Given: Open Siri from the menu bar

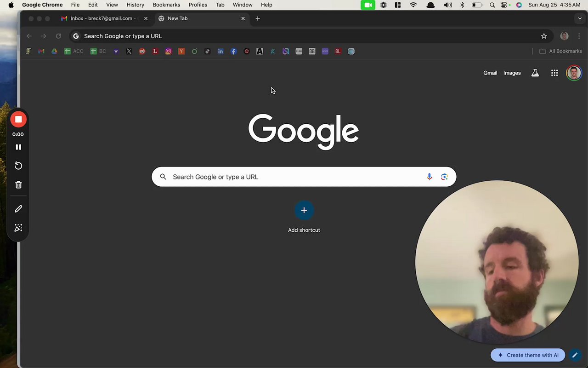Looking at the screenshot, I should tap(519, 5).
